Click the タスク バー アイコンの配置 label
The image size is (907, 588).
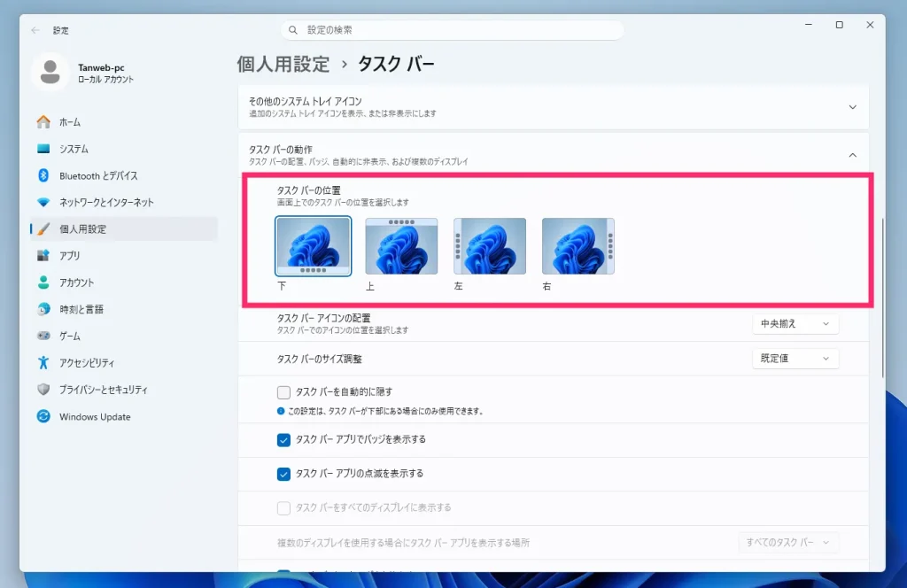coord(323,318)
